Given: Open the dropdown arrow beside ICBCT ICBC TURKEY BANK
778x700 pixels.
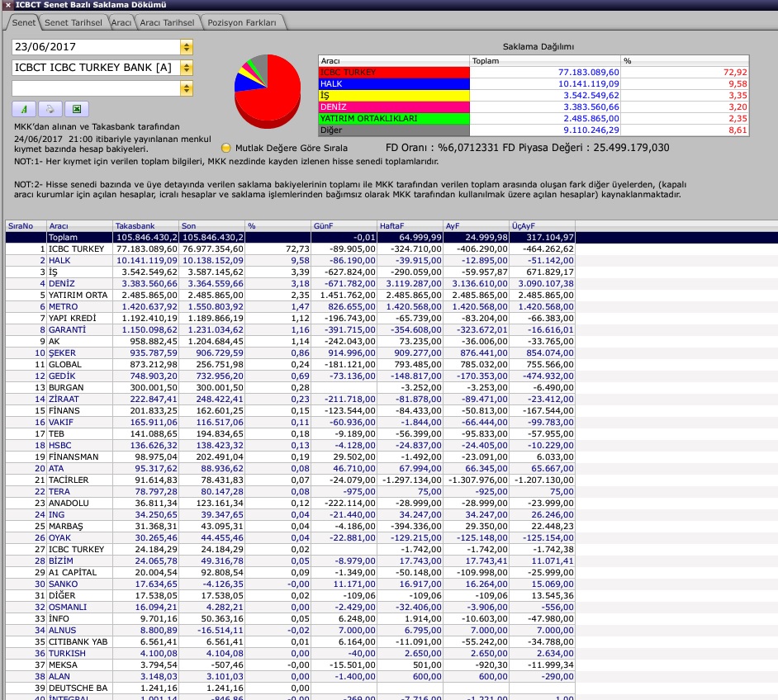Looking at the screenshot, I should [187, 68].
